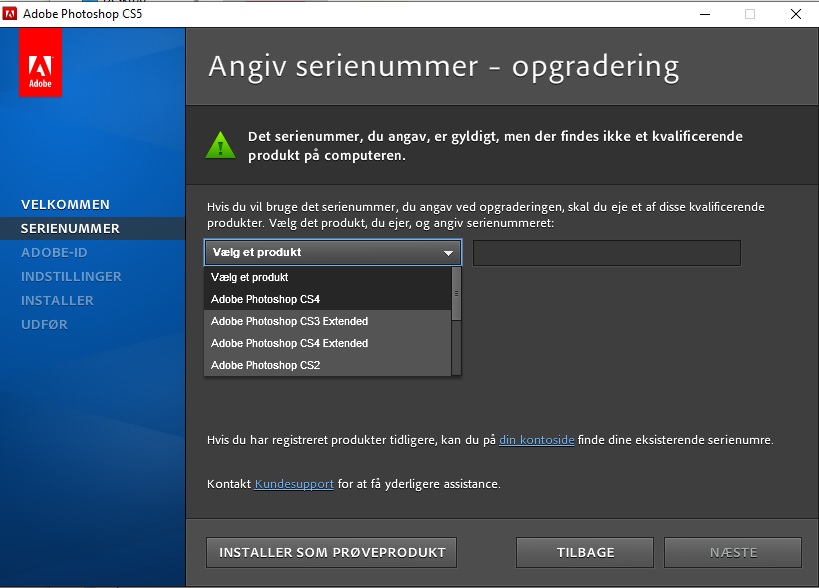Image resolution: width=819 pixels, height=588 pixels.
Task: Click the Adobe icon in the title bar
Action: click(9, 14)
